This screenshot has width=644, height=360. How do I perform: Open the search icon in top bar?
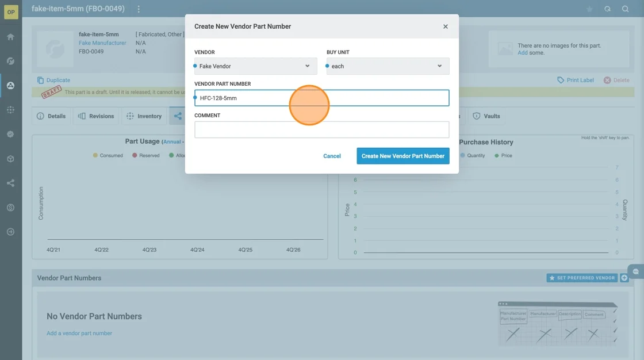[625, 9]
